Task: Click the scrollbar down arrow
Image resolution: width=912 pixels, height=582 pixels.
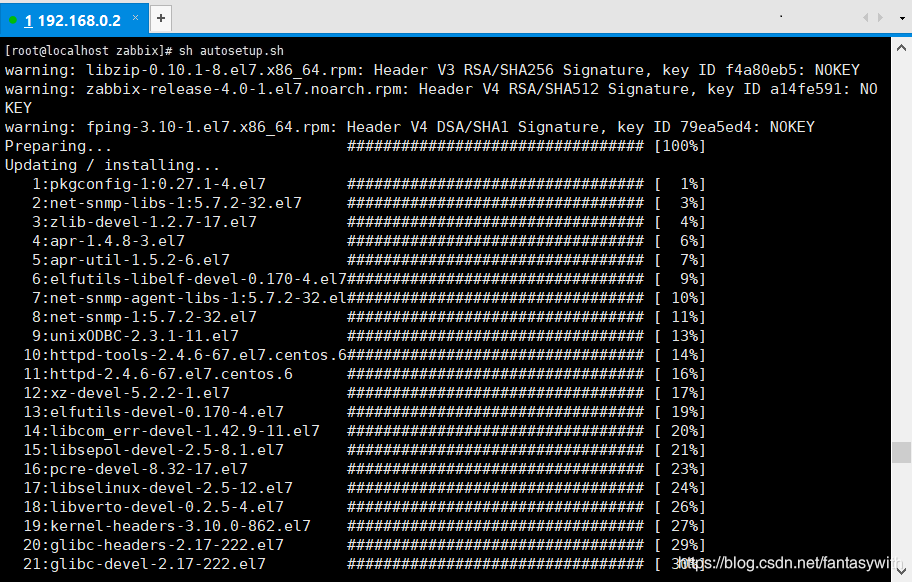Action: pyautogui.click(x=901, y=572)
